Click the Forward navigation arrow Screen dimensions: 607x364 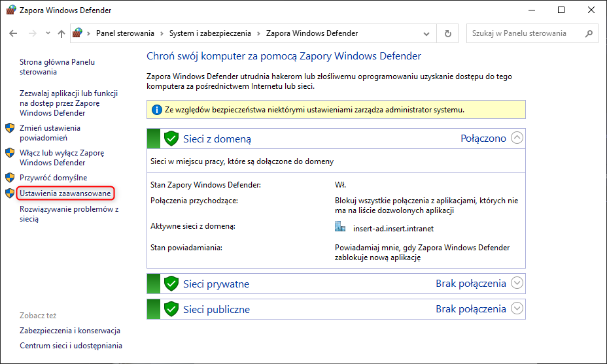pos(33,33)
